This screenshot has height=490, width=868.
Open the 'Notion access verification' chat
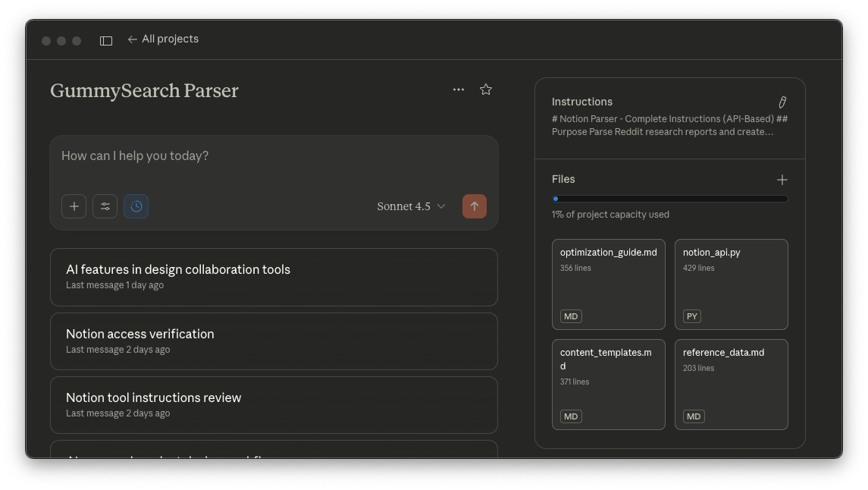[x=274, y=341]
